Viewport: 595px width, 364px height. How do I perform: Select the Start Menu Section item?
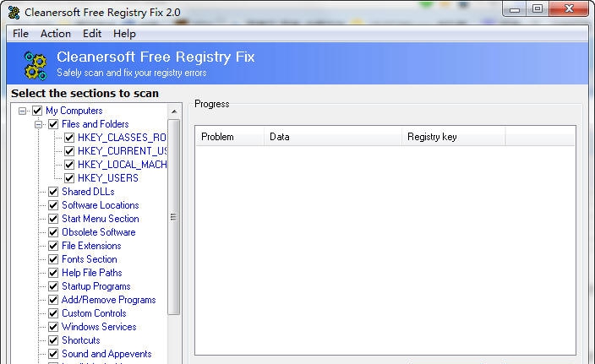101,219
